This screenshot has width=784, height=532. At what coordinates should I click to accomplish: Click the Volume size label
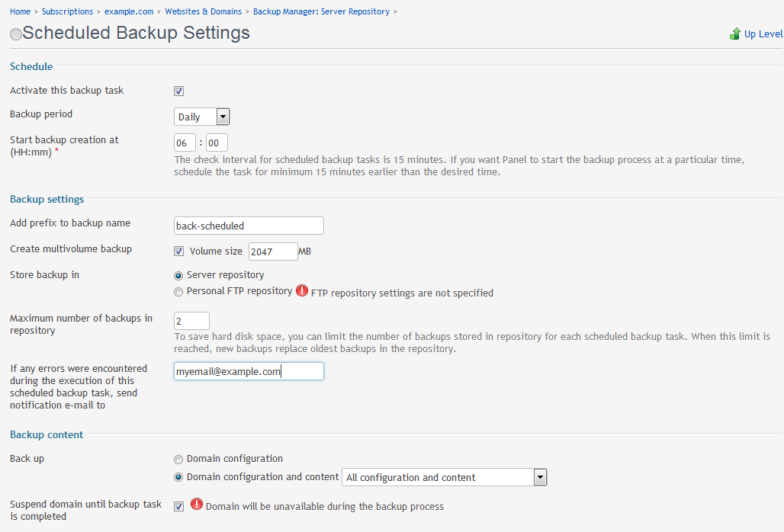tap(216, 252)
